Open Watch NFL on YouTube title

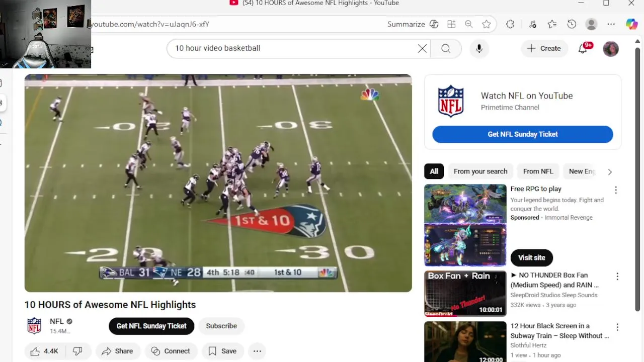pyautogui.click(x=527, y=96)
